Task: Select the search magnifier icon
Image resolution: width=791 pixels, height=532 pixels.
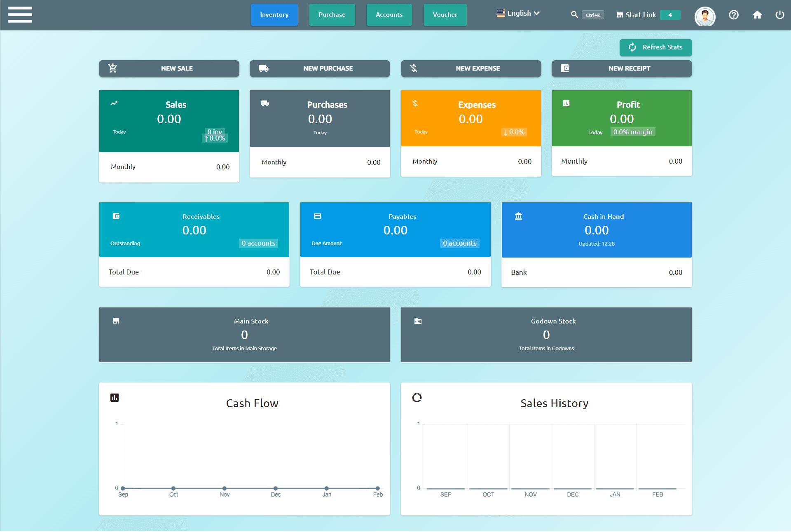Action: [x=574, y=14]
